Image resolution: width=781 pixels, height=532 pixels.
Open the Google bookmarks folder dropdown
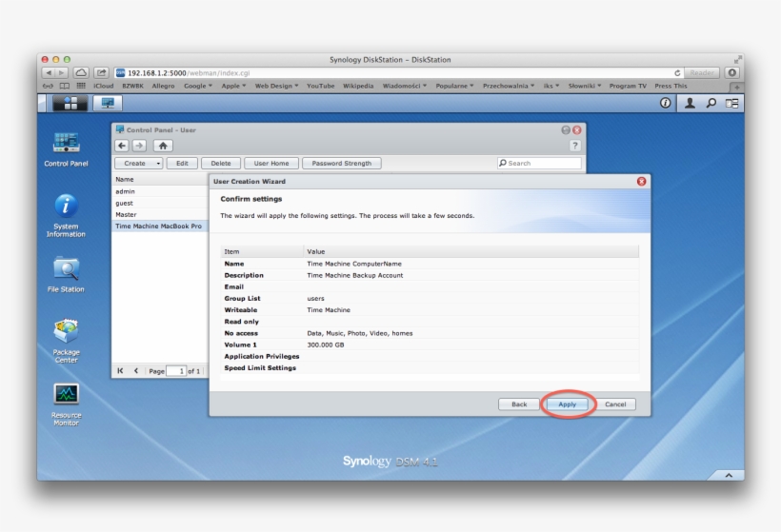tap(196, 86)
